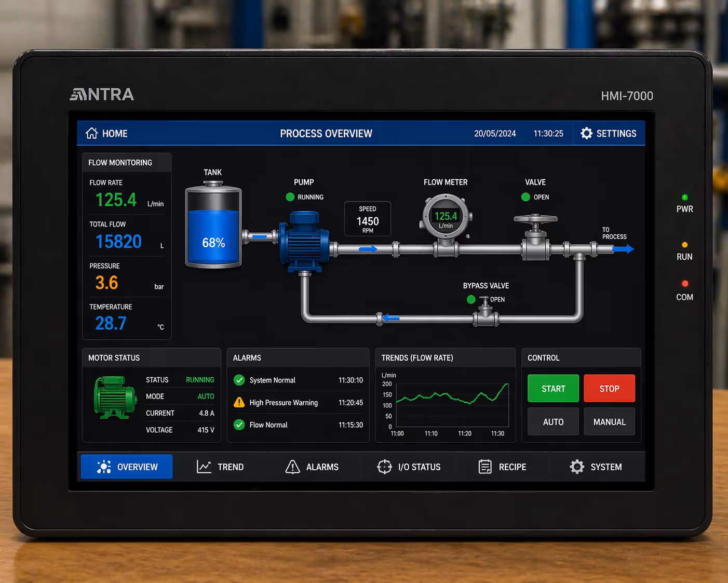Click the flow meter gauge

coord(446,217)
